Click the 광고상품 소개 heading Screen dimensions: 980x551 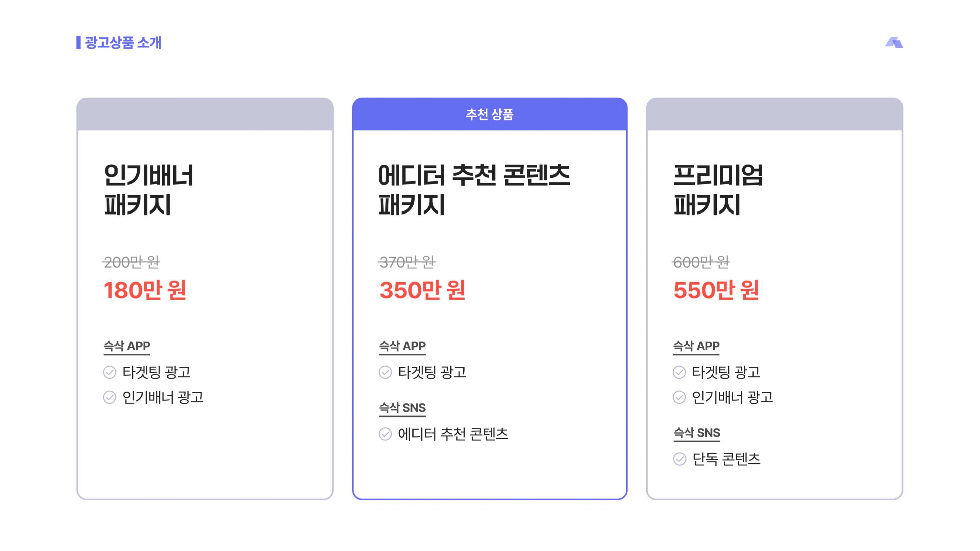123,43
